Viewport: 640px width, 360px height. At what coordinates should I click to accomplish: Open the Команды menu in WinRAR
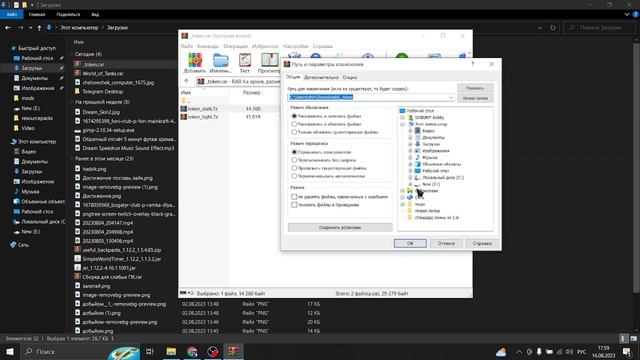coord(208,46)
